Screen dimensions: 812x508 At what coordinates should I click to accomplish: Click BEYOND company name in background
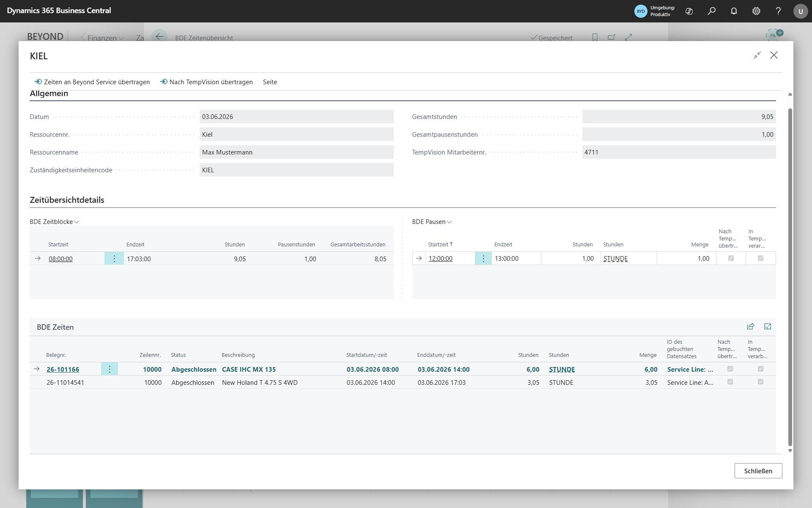coord(45,36)
